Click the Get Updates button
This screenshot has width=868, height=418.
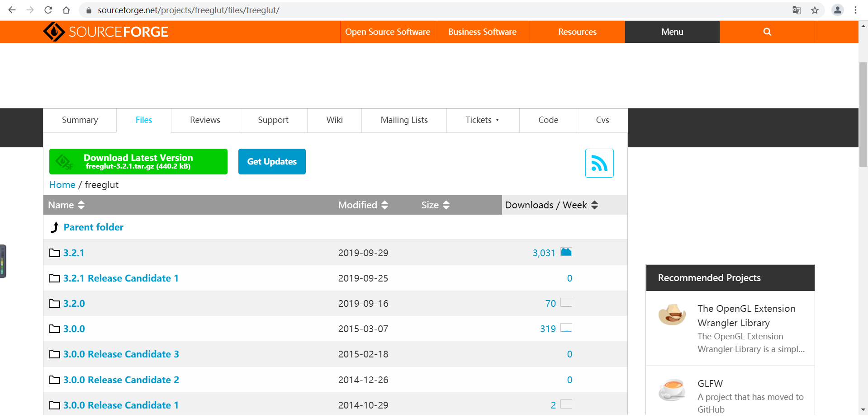[x=272, y=161]
